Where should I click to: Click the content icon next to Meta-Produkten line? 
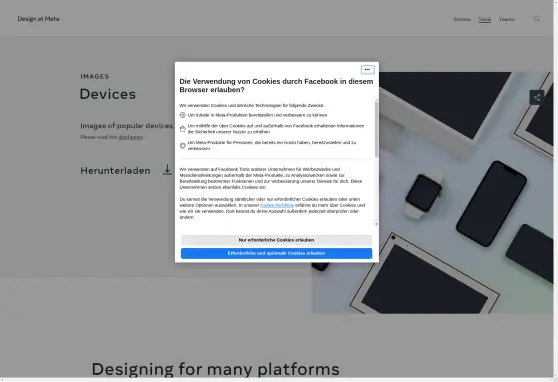[x=183, y=115]
